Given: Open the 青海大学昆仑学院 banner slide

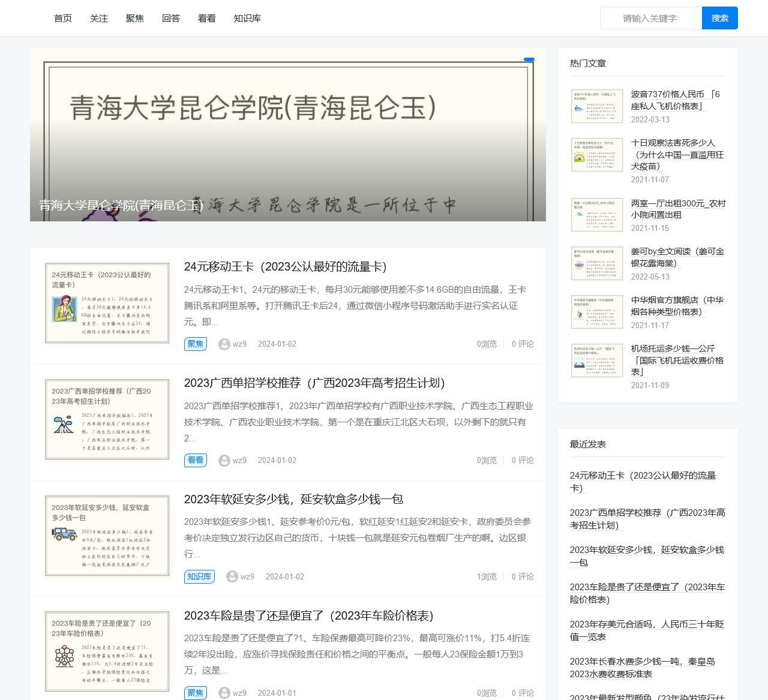Looking at the screenshot, I should [288, 135].
